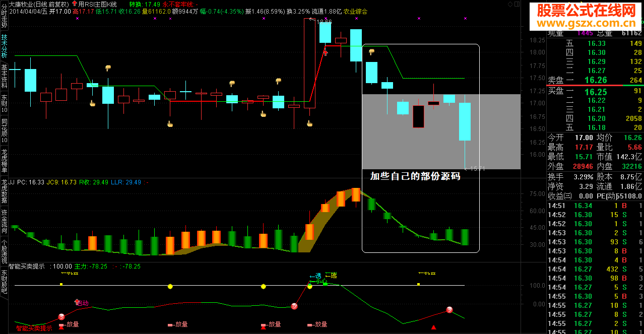
Task: Click the 股本 8.75亿 value
Action: (631, 177)
